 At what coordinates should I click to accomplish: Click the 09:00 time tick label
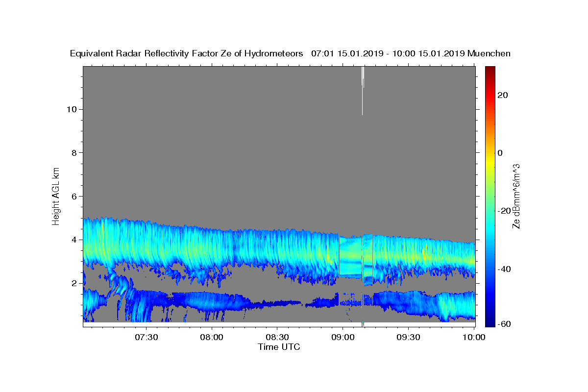point(343,337)
